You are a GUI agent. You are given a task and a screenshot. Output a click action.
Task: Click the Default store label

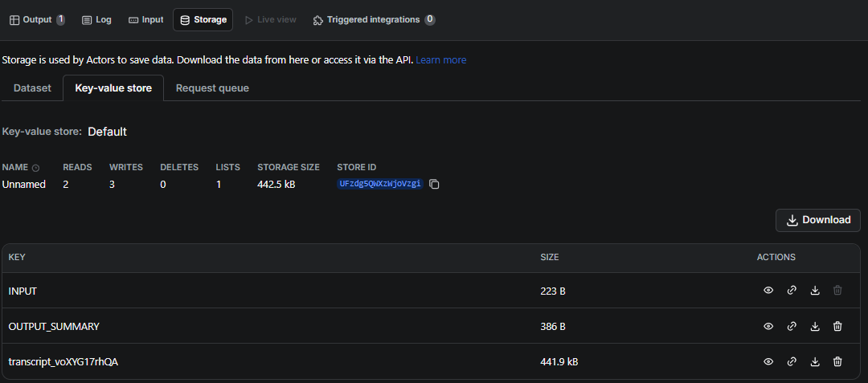click(108, 132)
